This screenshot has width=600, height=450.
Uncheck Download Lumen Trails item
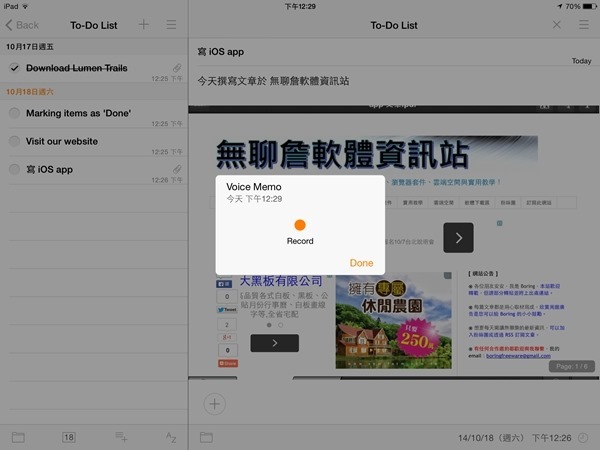point(14,68)
